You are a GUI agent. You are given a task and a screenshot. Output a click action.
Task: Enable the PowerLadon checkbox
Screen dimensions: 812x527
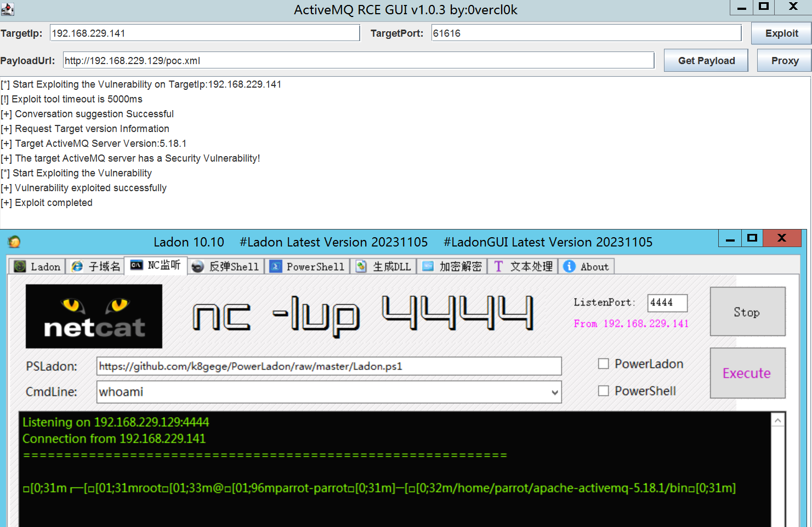click(604, 364)
